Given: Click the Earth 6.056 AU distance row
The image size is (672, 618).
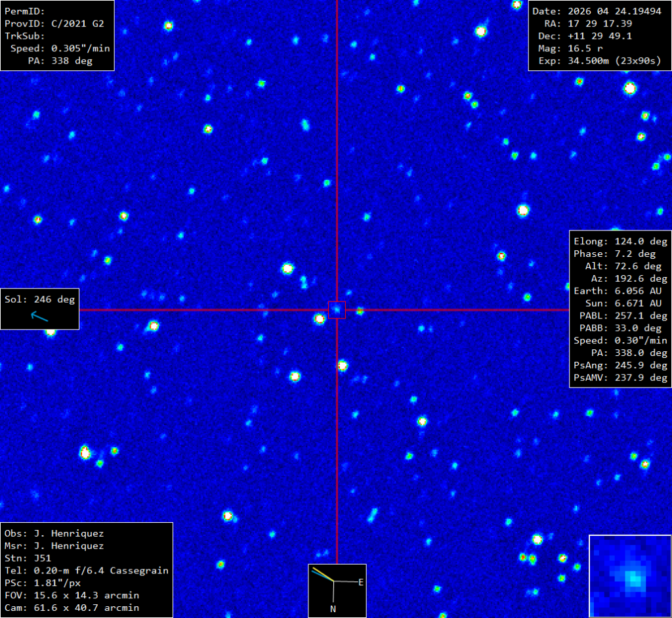Looking at the screenshot, I should 620,291.
